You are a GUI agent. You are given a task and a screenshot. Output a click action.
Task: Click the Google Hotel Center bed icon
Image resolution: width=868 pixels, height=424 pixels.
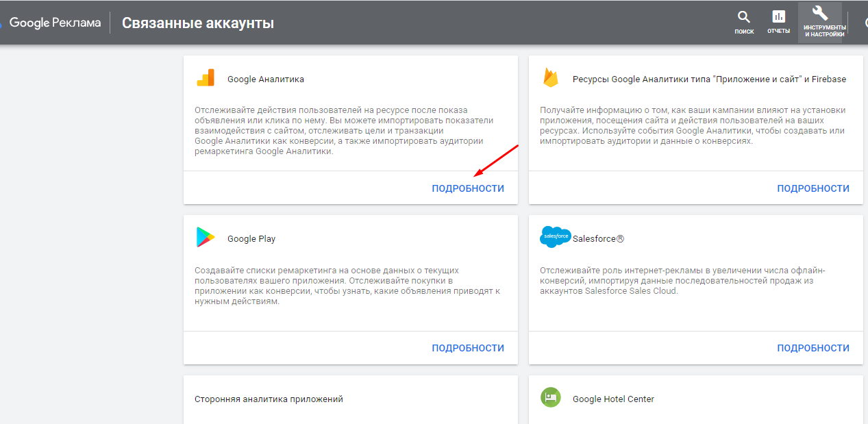click(x=550, y=397)
